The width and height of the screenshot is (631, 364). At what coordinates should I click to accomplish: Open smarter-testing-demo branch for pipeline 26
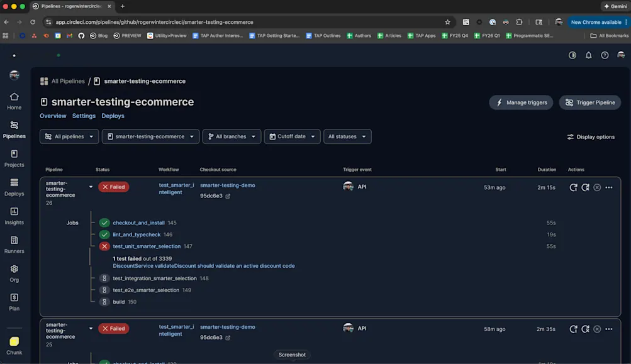[227, 185]
